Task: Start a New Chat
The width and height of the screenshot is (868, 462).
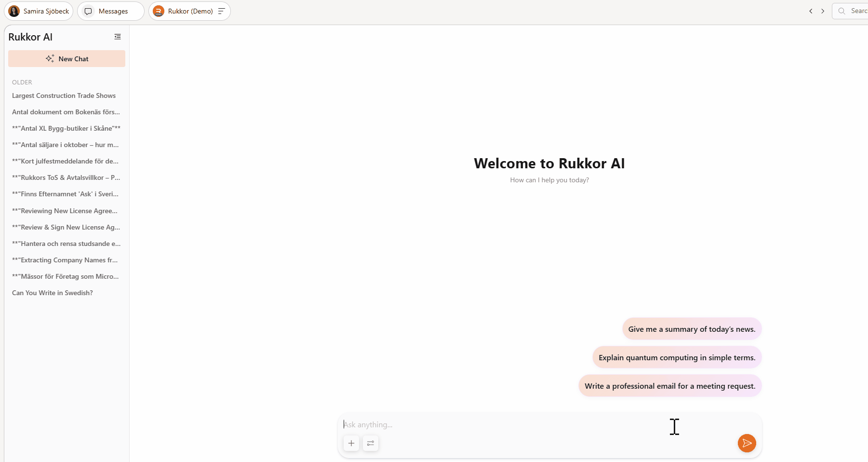Action: coord(67,59)
